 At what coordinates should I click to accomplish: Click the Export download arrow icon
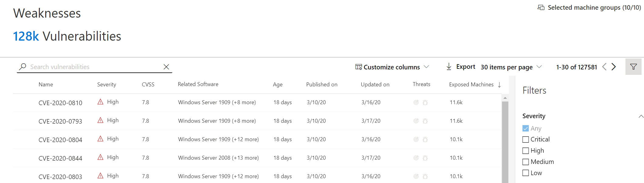coord(449,67)
